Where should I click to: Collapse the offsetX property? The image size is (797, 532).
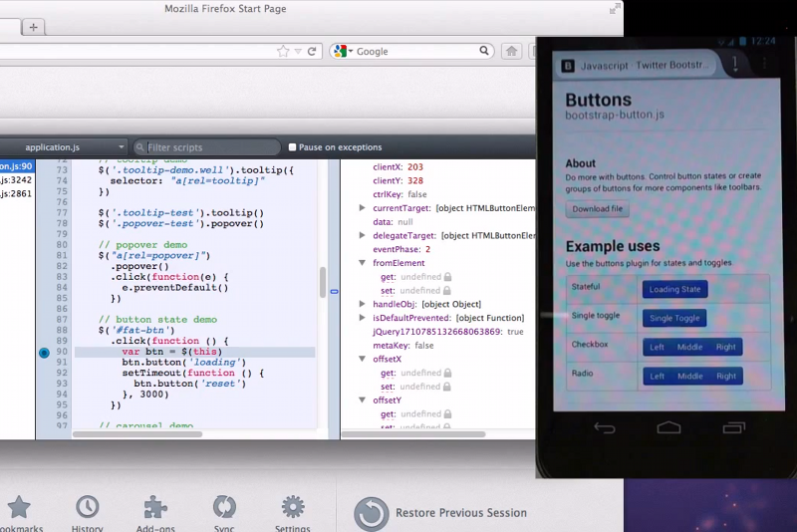362,359
